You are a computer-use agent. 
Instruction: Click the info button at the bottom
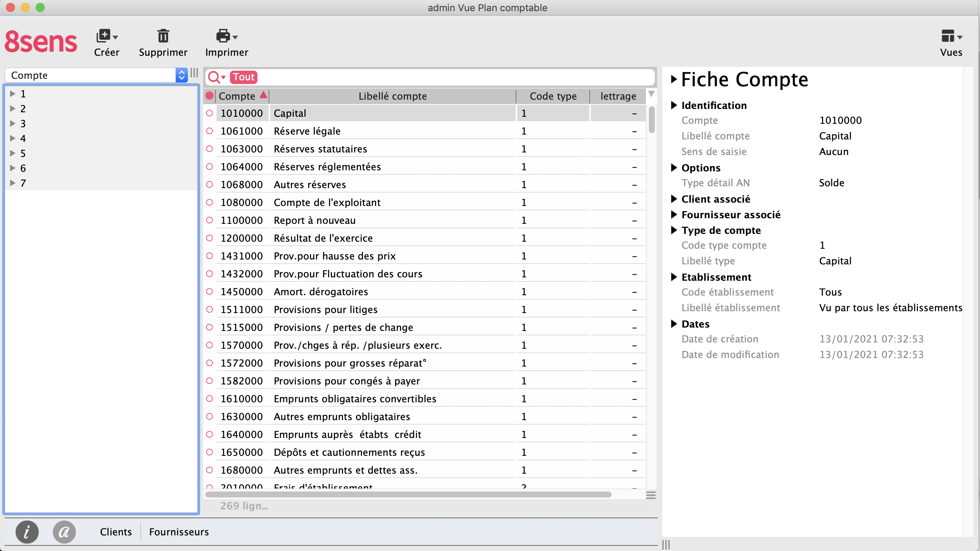click(27, 532)
